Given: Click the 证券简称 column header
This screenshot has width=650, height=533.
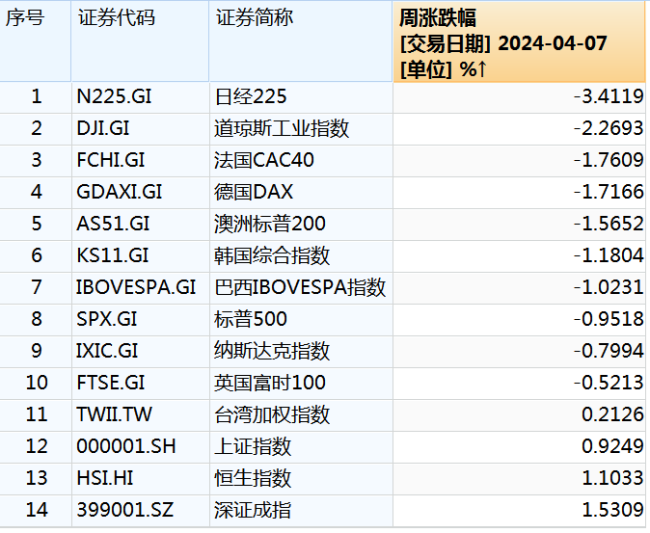Looking at the screenshot, I should 252,19.
